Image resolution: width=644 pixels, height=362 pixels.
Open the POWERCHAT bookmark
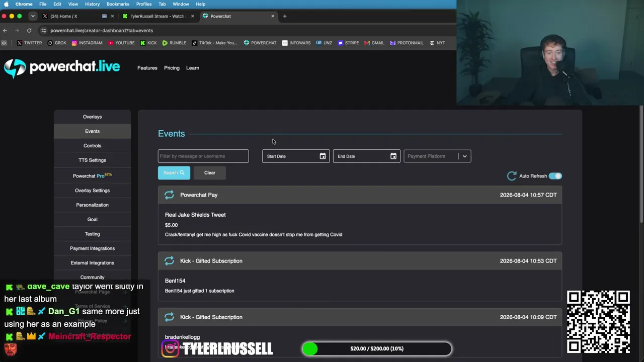(260, 43)
